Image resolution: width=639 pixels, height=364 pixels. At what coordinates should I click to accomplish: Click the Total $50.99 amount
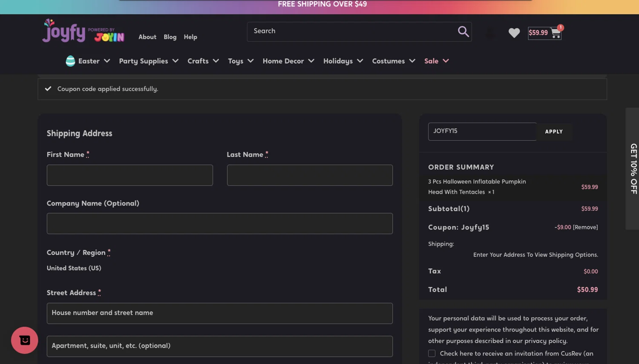(x=587, y=289)
